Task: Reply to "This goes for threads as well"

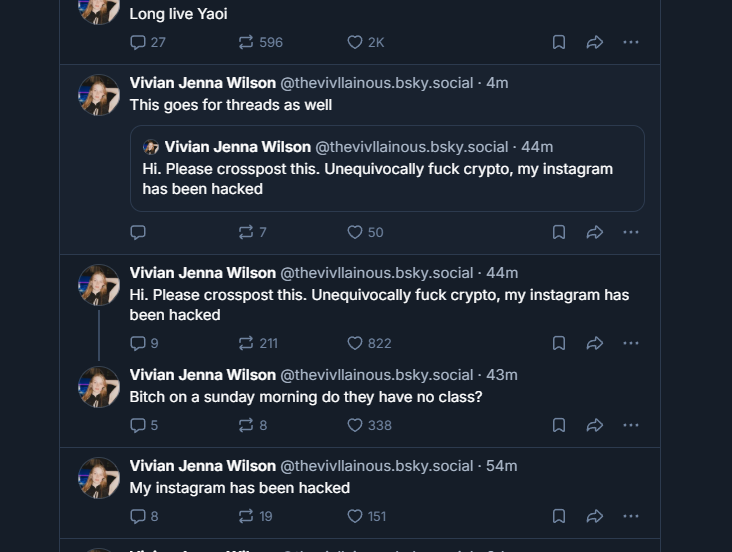Action: pos(138,232)
